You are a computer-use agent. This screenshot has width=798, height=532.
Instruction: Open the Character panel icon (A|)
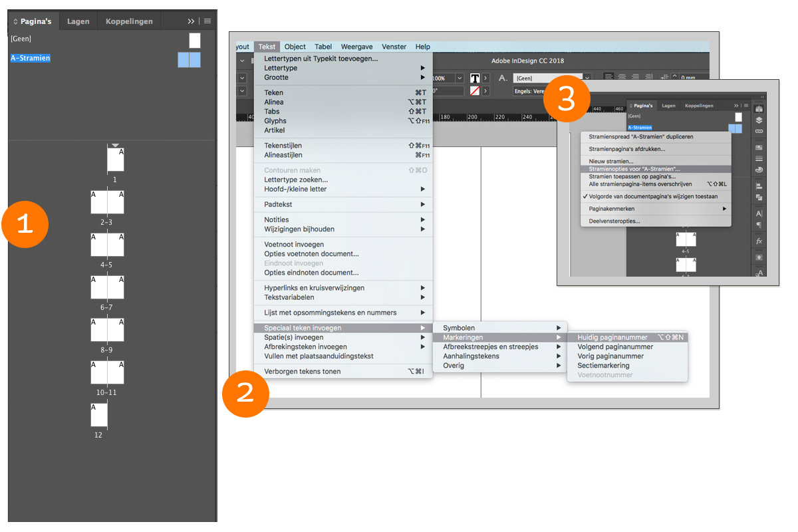click(x=759, y=213)
